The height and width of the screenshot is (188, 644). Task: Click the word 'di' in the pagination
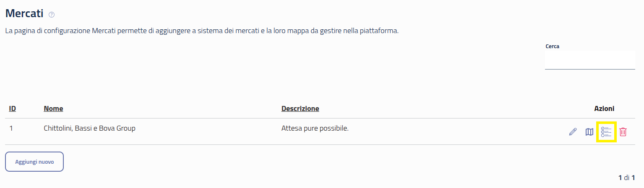click(x=626, y=178)
